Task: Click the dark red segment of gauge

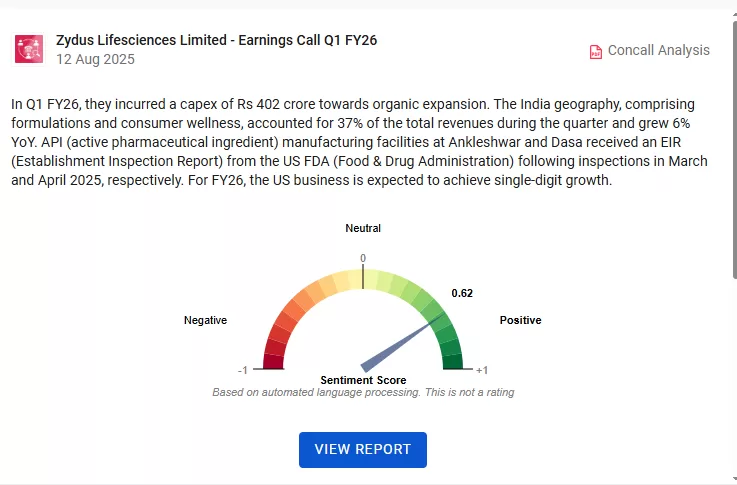Action: (274, 358)
